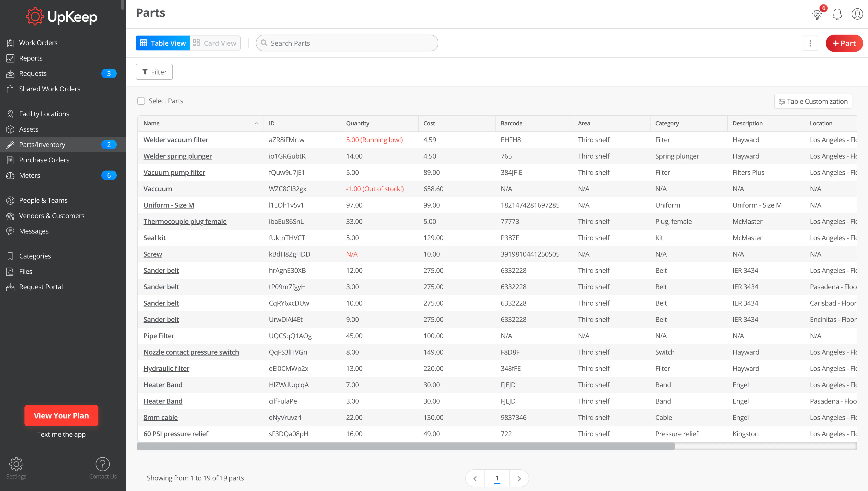Open the Filter button
Image resolution: width=868 pixels, height=491 pixels.
coord(154,72)
